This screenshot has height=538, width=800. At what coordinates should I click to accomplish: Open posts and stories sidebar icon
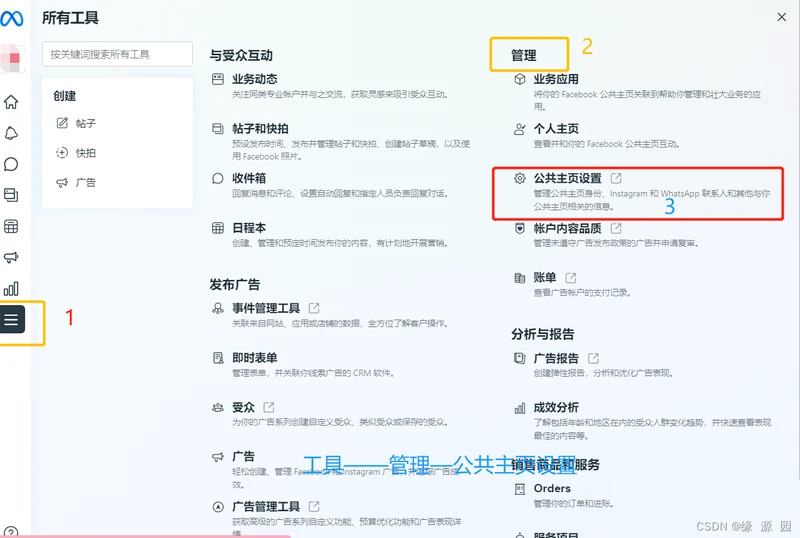click(11, 195)
